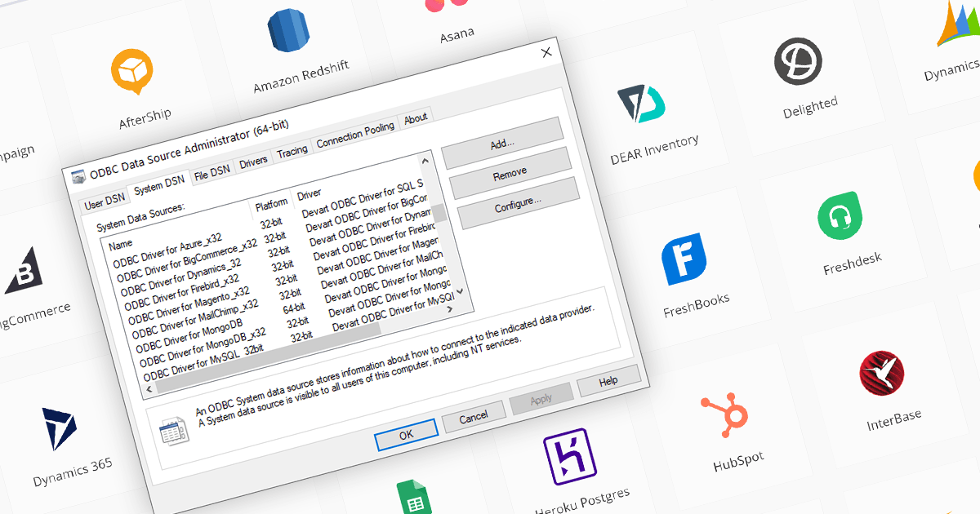The image size is (980, 514).
Task: Click the Configure... button
Action: (518, 203)
